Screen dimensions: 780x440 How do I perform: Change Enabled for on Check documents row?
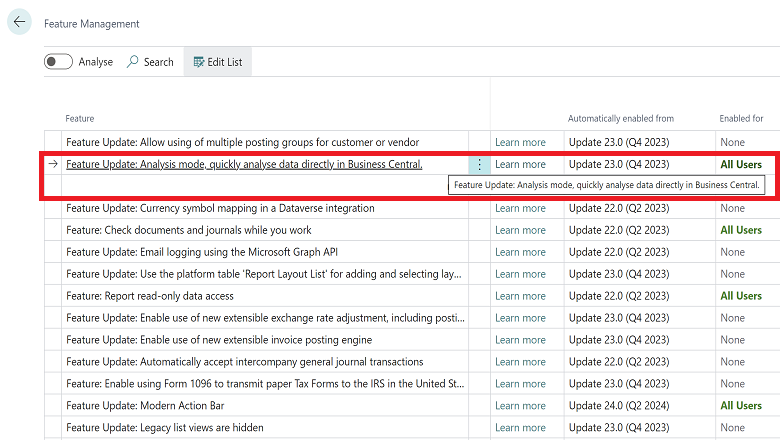coord(741,230)
